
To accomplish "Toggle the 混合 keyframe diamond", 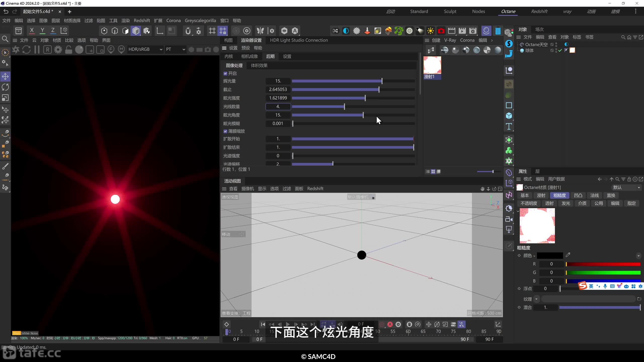I will coord(519,307).
